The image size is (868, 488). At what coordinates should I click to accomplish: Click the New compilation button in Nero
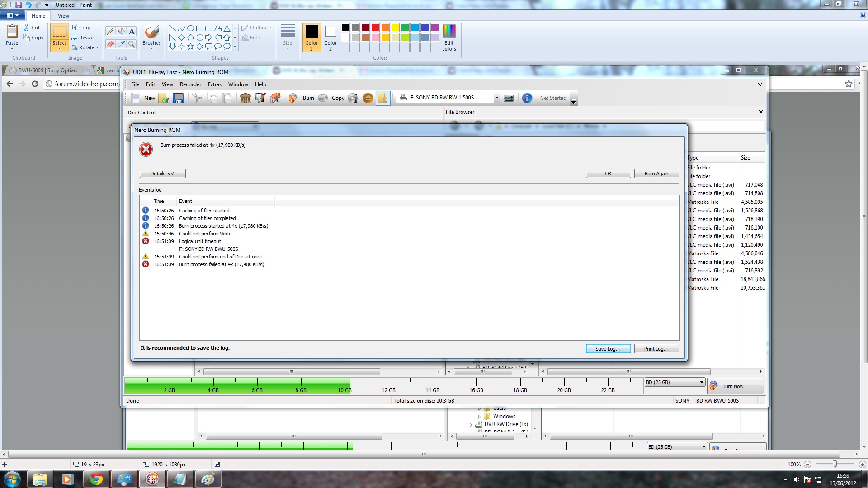pos(142,98)
